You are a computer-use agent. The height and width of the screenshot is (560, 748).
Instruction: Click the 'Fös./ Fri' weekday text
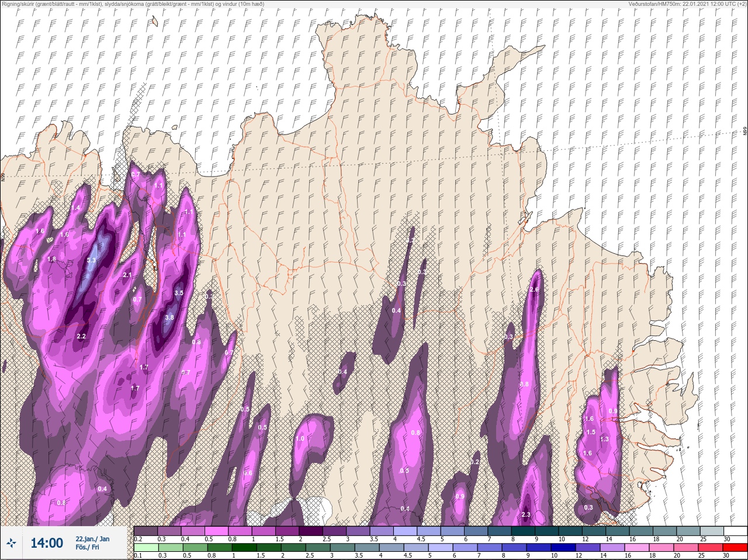pyautogui.click(x=87, y=547)
